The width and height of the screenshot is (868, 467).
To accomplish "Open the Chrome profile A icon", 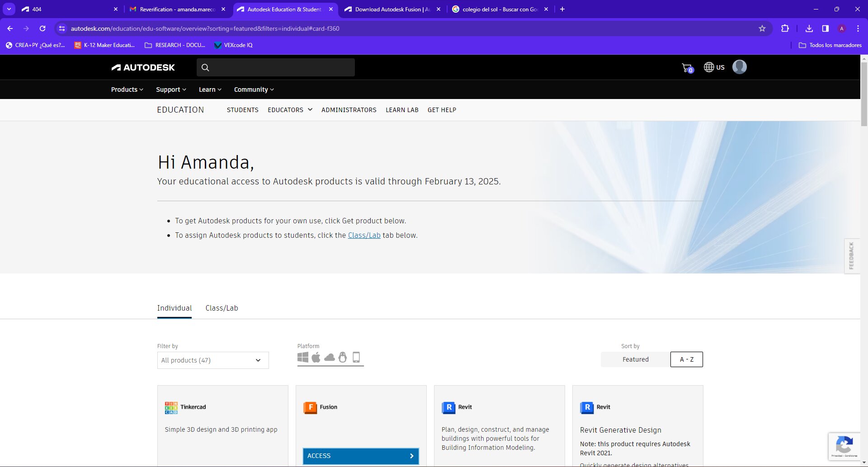I will click(842, 28).
